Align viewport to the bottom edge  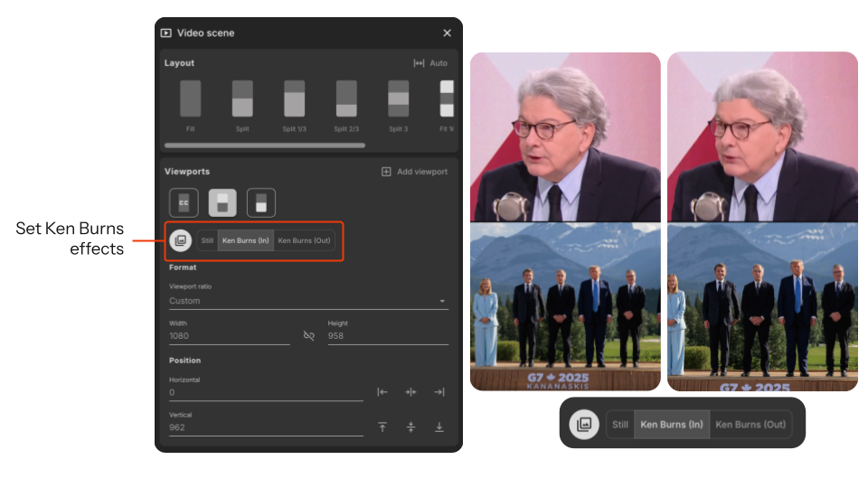[x=439, y=427]
